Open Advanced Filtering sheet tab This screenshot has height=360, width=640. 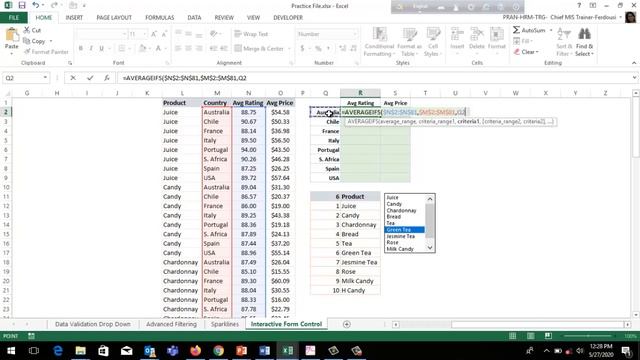pyautogui.click(x=171, y=324)
